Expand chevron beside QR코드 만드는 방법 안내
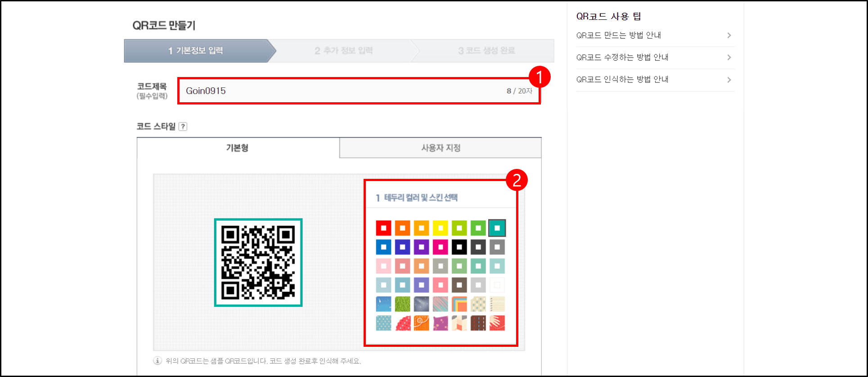The width and height of the screenshot is (868, 377). (729, 35)
